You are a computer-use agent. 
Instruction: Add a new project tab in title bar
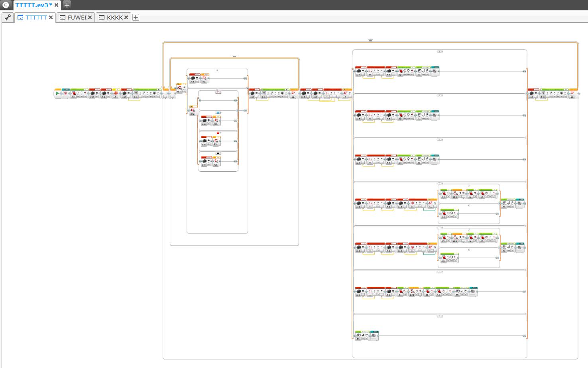point(67,5)
